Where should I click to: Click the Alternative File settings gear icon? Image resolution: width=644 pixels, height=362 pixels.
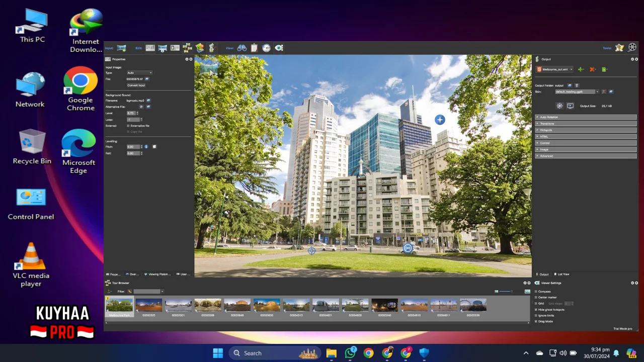pyautogui.click(x=141, y=107)
